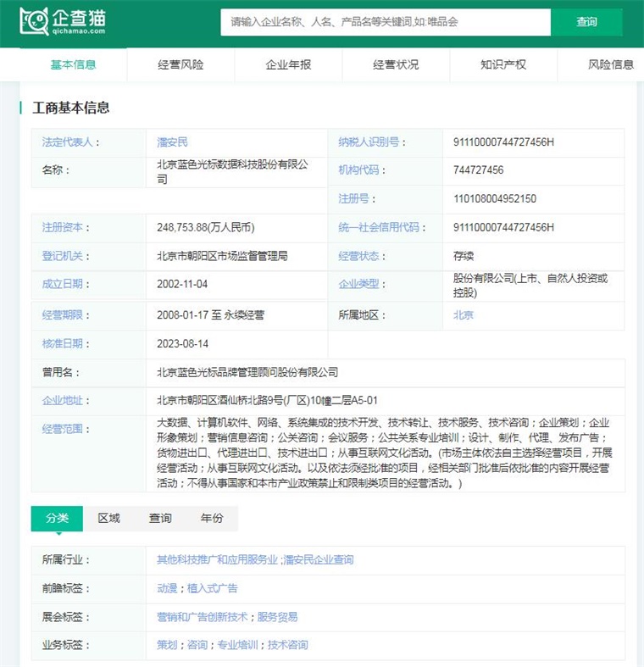The height and width of the screenshot is (667, 644).
Task: Open 潘安民企业查询 link
Action: pyautogui.click(x=318, y=560)
